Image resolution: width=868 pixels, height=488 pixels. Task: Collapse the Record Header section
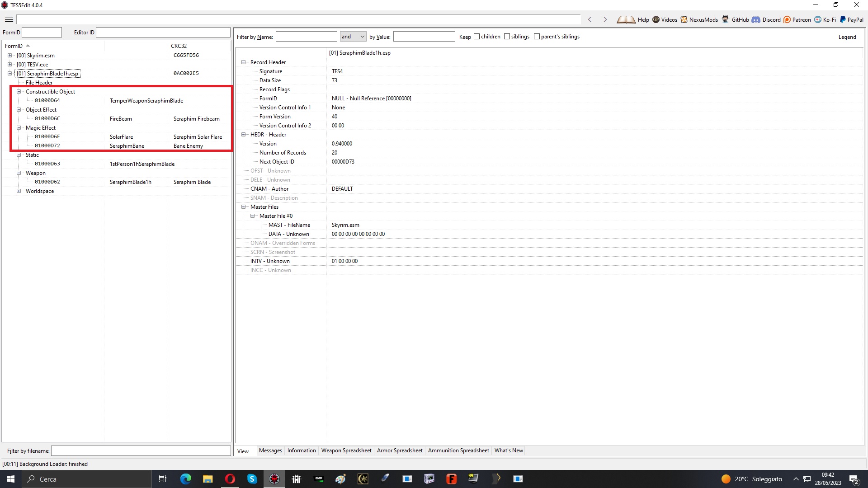tap(243, 62)
